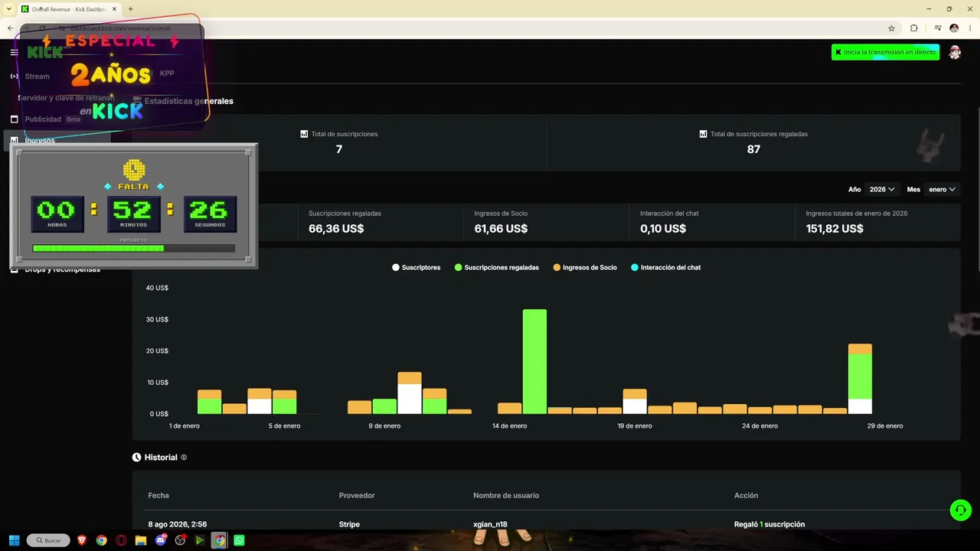Click the Acción column header
The height and width of the screenshot is (551, 980).
coord(746,496)
